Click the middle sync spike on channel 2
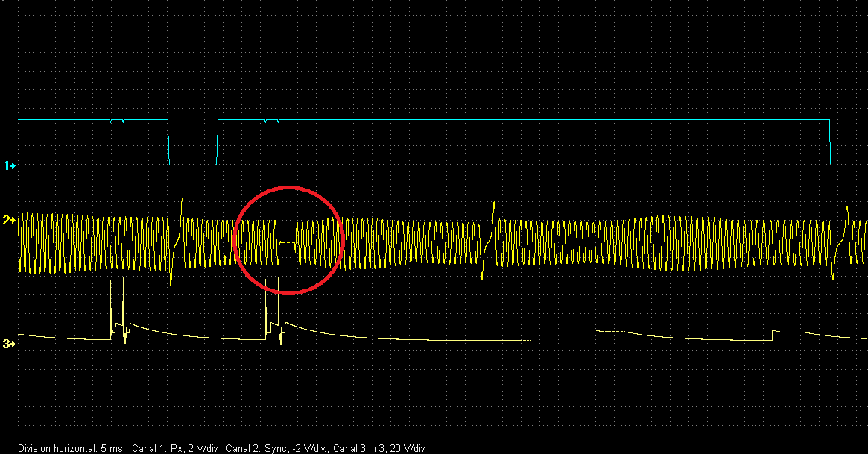Viewport: 868px width, 454px height. [x=492, y=208]
